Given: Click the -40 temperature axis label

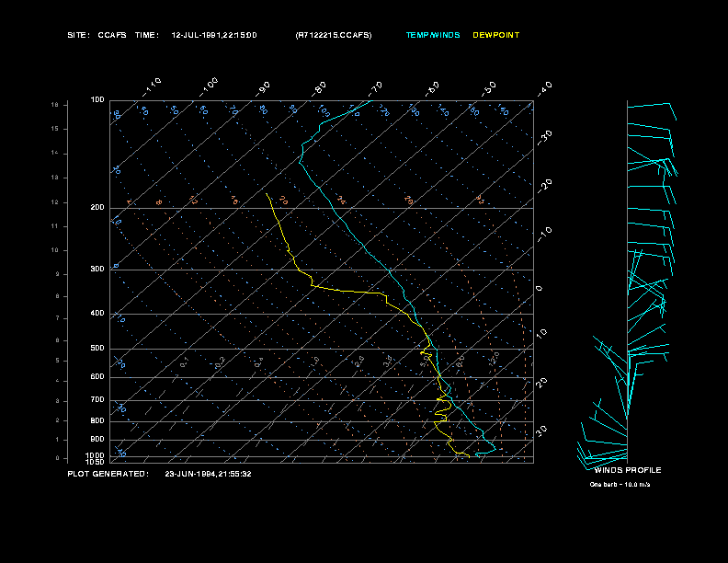Looking at the screenshot, I should coord(544,89).
